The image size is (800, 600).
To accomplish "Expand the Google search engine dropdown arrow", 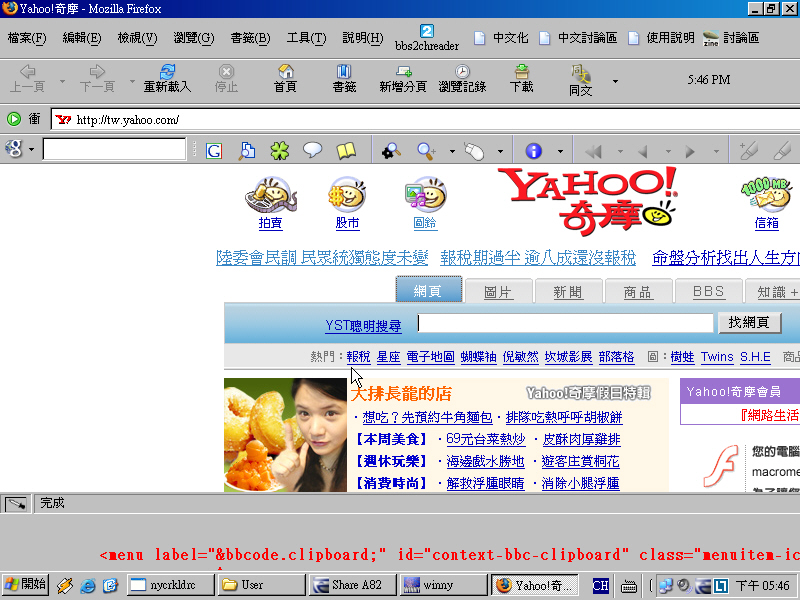I will pyautogui.click(x=32, y=150).
